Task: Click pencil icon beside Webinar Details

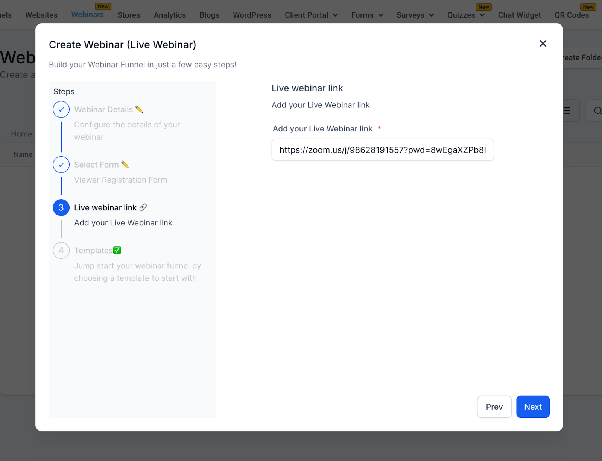Action: [x=139, y=109]
